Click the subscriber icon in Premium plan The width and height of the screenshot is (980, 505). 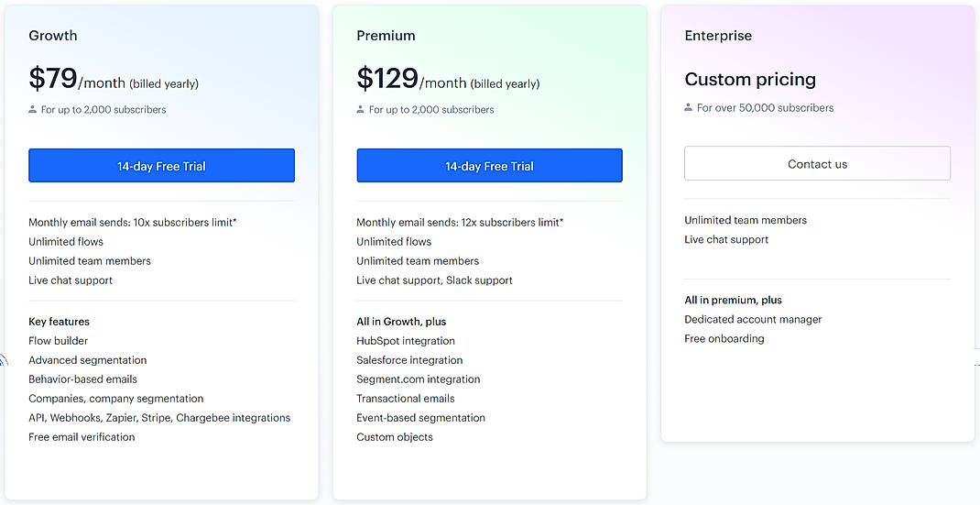(x=361, y=110)
